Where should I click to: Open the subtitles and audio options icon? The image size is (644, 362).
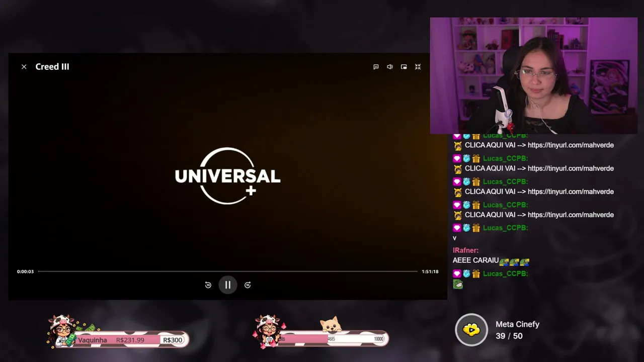(x=376, y=67)
